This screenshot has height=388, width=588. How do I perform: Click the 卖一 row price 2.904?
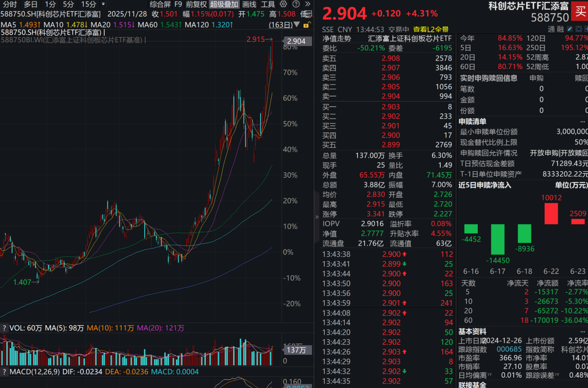(391, 97)
